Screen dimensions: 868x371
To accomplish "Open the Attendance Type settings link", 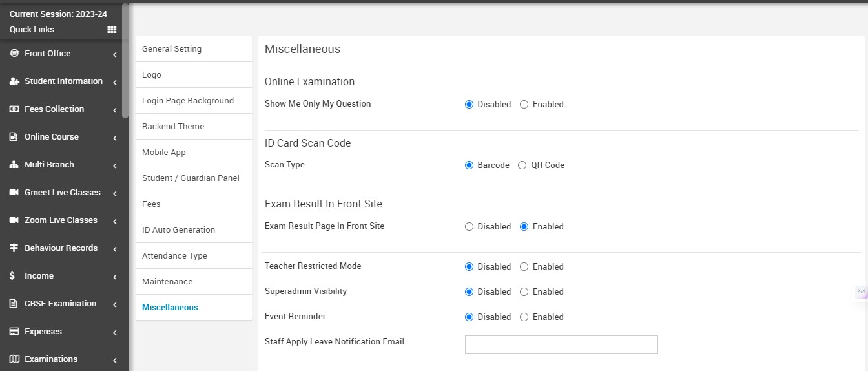I will 174,256.
